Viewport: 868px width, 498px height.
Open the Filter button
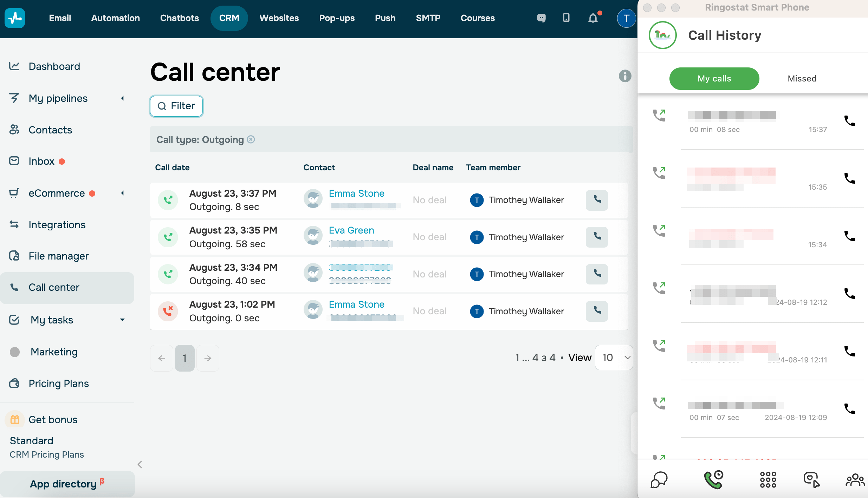tap(176, 106)
